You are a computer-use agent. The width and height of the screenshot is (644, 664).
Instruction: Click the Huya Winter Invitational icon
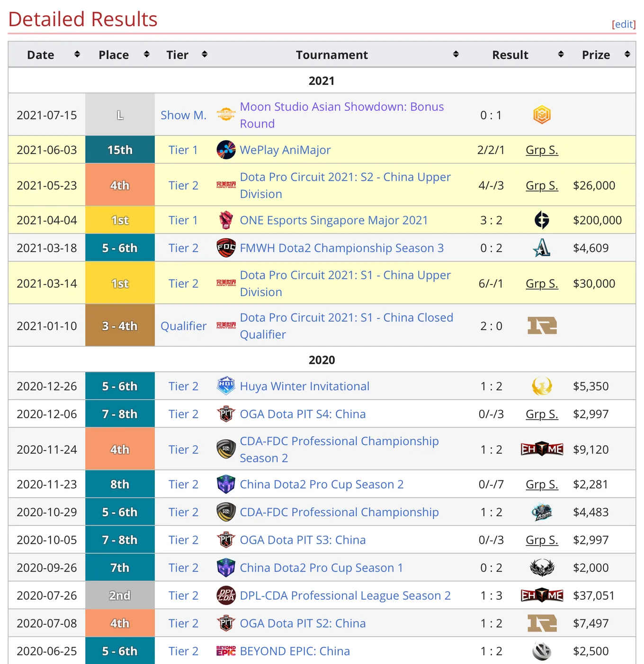(226, 386)
